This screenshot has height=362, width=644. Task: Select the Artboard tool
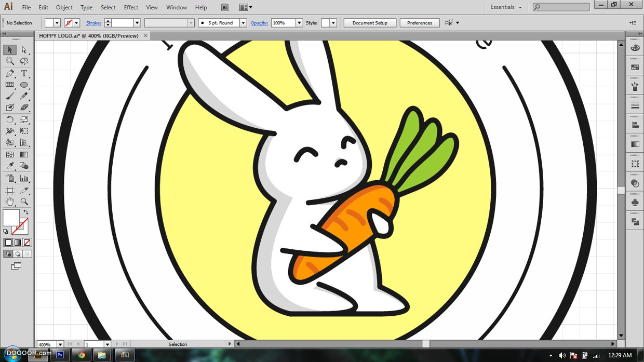pyautogui.click(x=10, y=190)
